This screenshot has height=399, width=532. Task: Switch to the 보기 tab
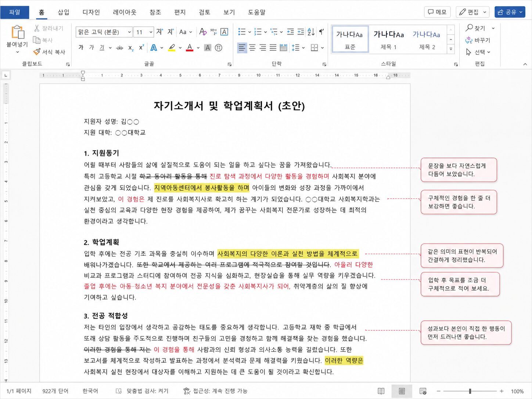pos(229,12)
